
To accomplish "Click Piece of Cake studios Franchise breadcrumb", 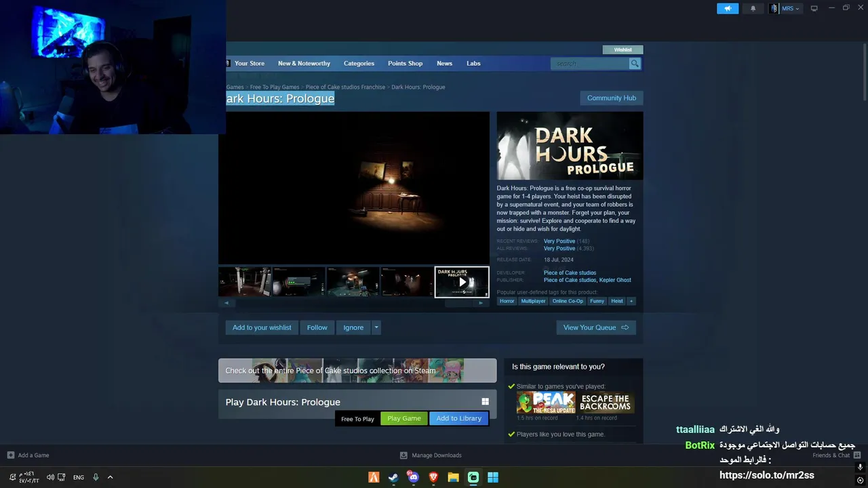I will 345,87.
